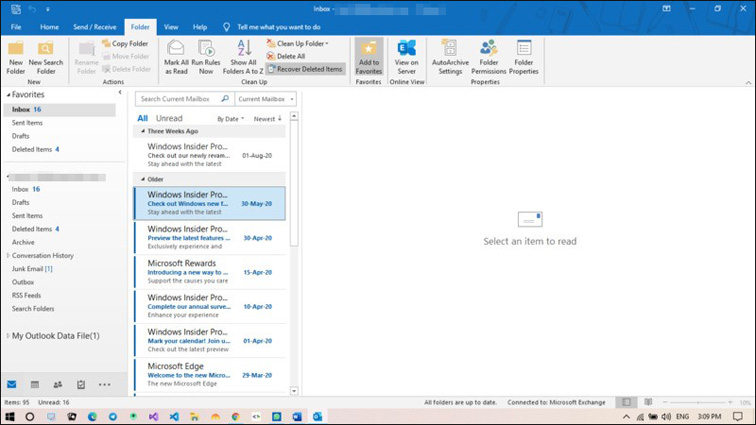This screenshot has width=756, height=425.
Task: Switch to Normal view in status bar
Action: click(x=626, y=402)
